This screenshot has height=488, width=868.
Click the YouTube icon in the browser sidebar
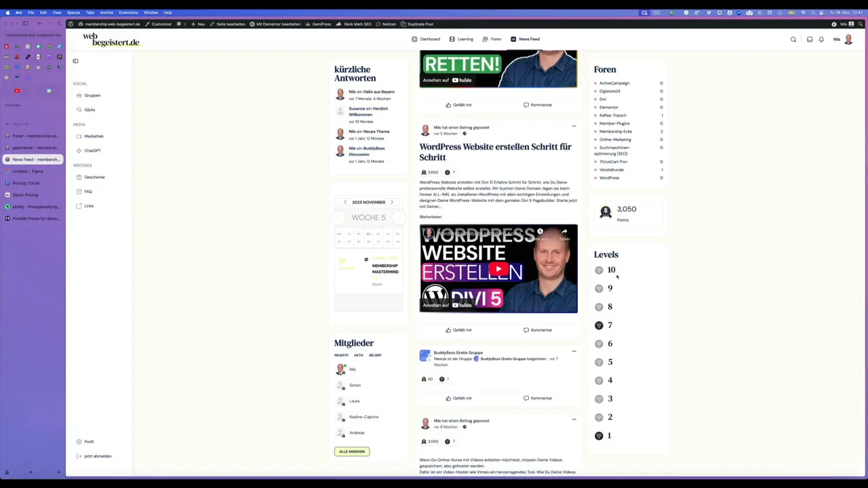(x=17, y=90)
